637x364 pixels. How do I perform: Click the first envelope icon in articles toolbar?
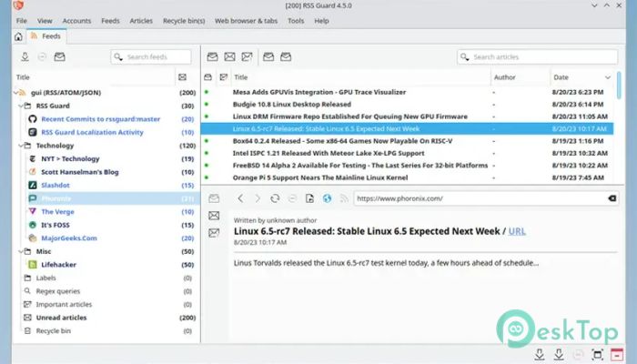point(212,56)
